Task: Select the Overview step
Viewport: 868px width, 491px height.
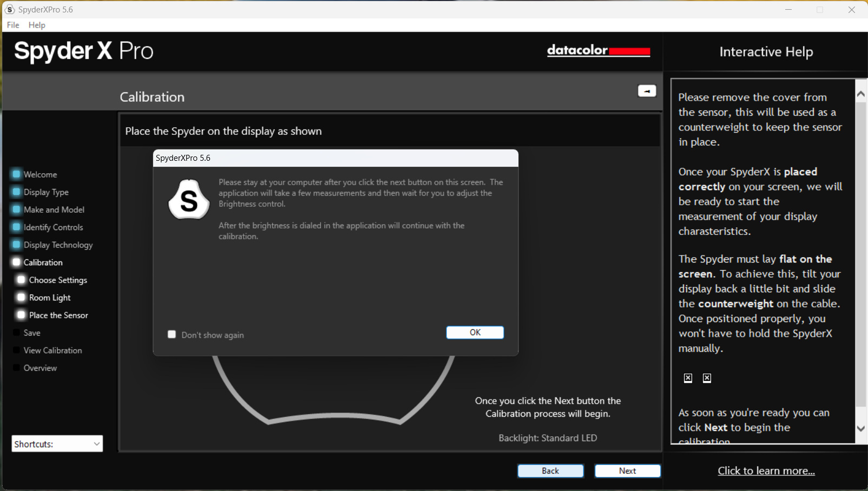Action: [40, 368]
